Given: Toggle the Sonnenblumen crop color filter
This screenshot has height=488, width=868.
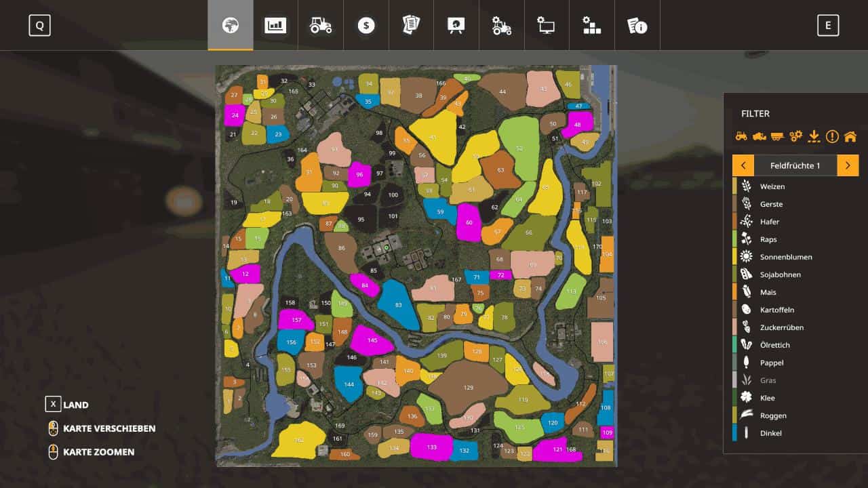Looking at the screenshot, I should coord(785,257).
